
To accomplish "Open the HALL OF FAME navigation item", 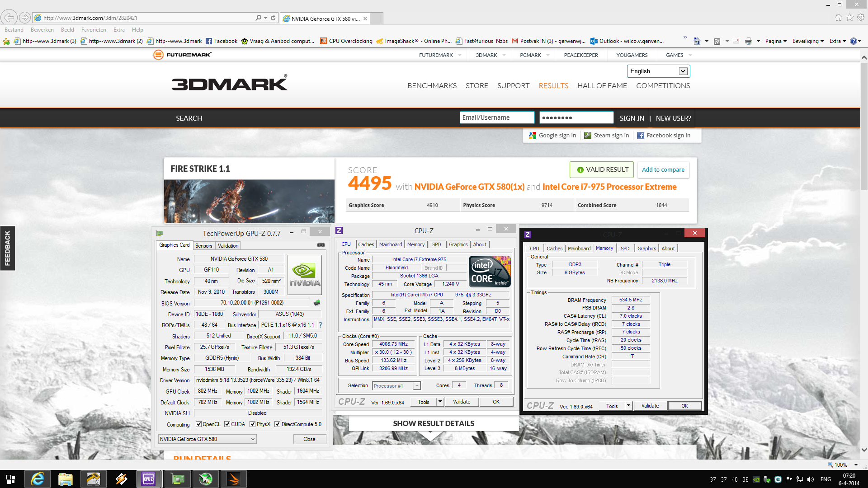I will pos(602,86).
